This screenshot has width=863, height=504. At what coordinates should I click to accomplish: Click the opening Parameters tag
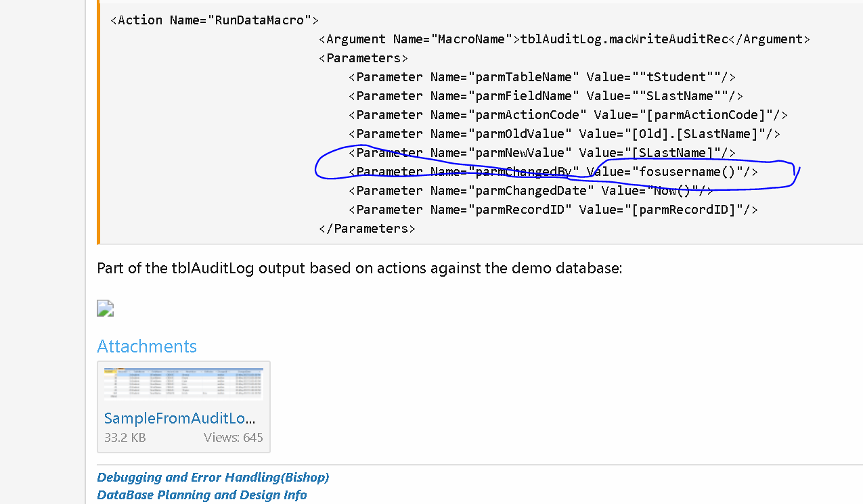pyautogui.click(x=363, y=58)
